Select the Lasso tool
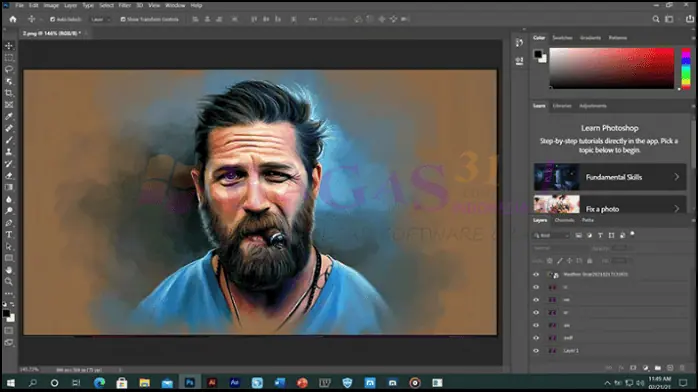Viewport: 698px width, 392px height. point(9,69)
